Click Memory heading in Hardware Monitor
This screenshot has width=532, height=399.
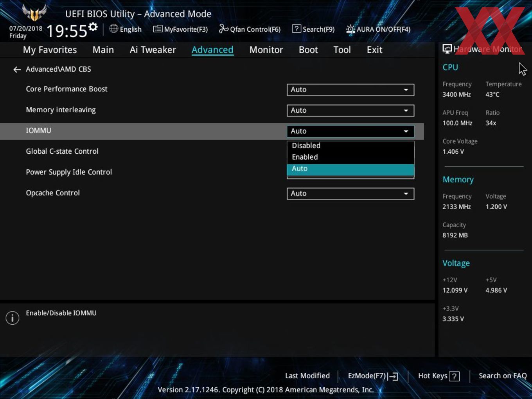(x=458, y=180)
